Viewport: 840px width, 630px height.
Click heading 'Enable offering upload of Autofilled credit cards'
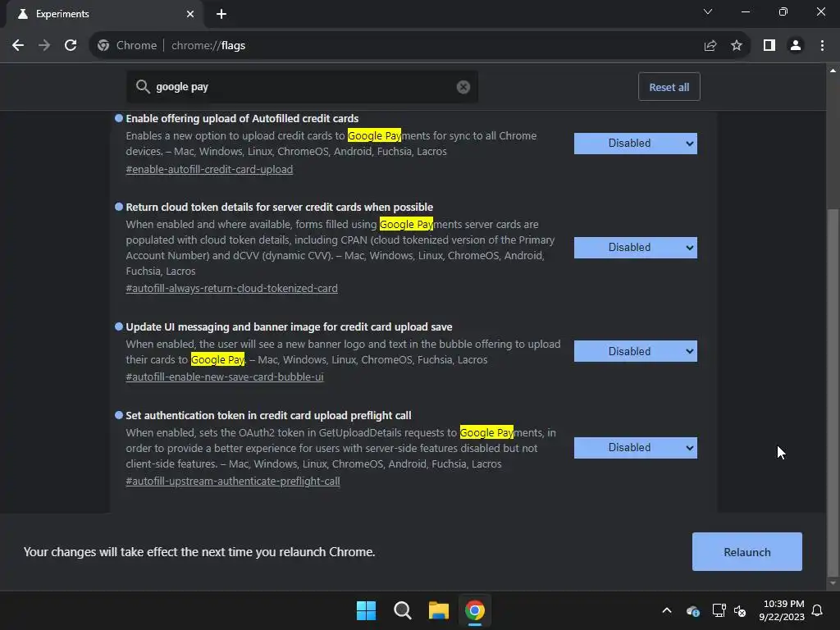[242, 118]
